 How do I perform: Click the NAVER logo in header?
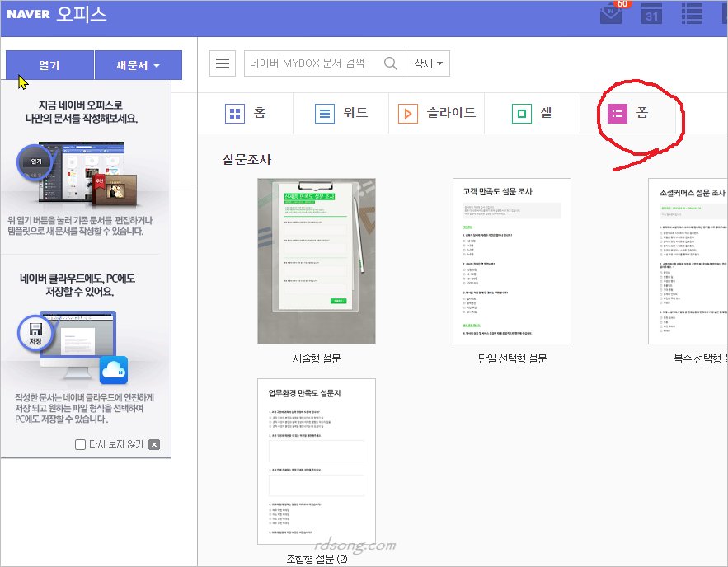27,16
